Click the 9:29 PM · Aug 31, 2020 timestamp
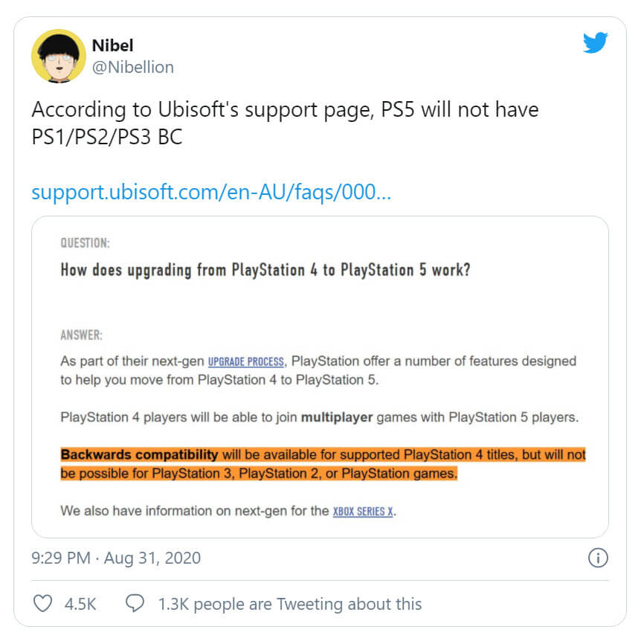The height and width of the screenshot is (644, 644). coord(116,558)
